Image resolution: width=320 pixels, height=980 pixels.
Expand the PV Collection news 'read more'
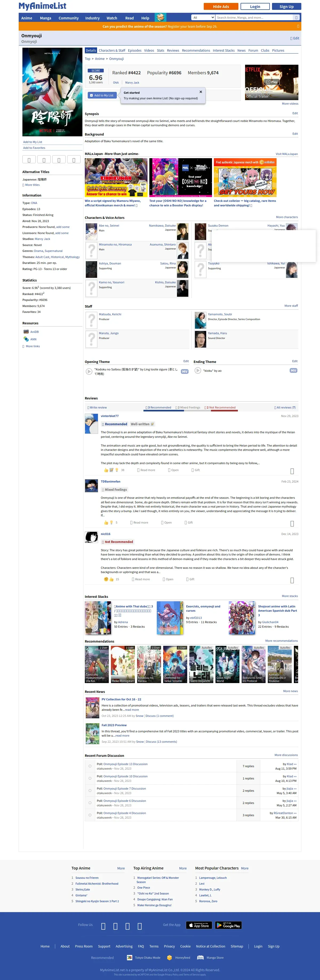coord(132,710)
